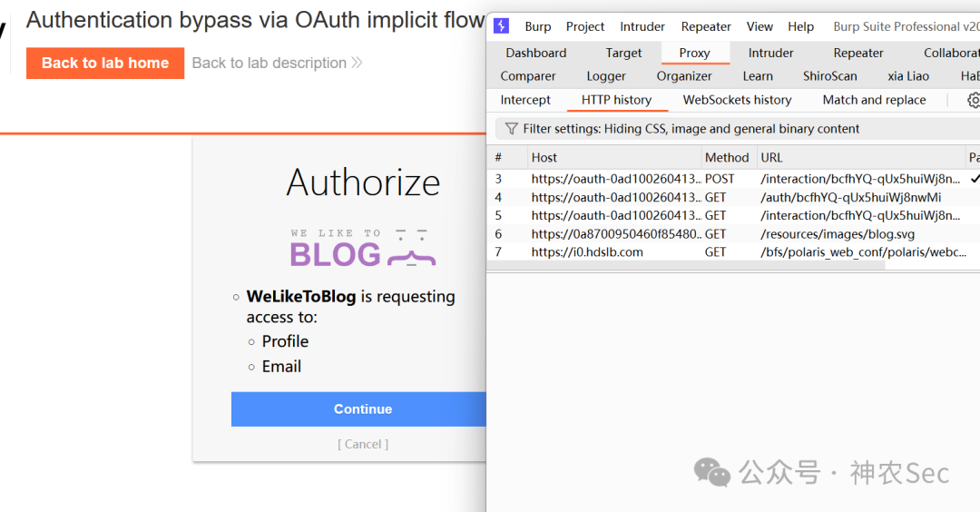Open the Intruder menu in menu bar
The image size is (980, 512).
(642, 26)
